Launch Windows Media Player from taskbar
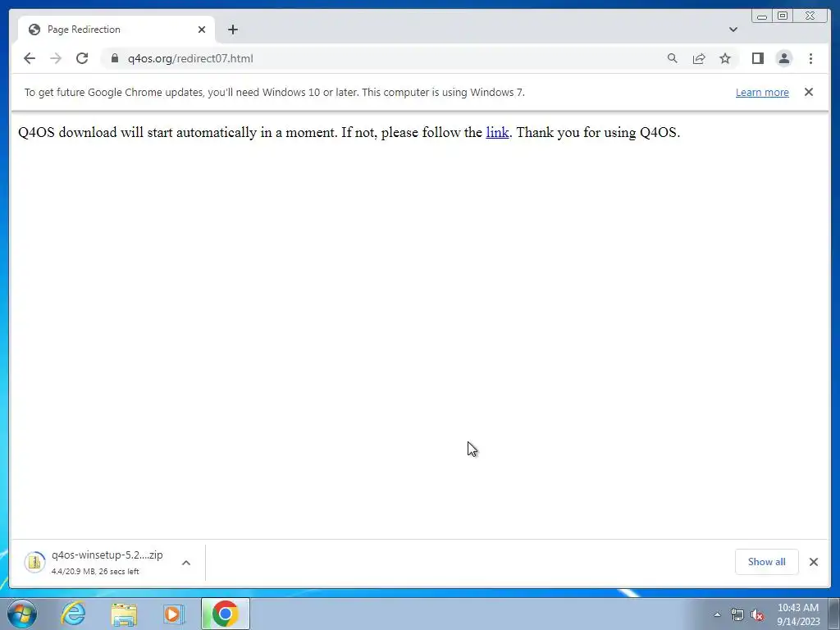 [x=174, y=614]
